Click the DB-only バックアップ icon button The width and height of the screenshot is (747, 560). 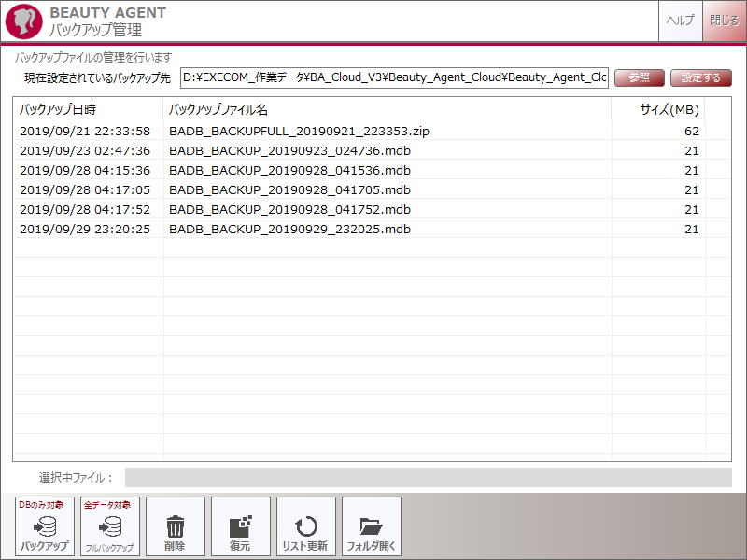pos(45,527)
